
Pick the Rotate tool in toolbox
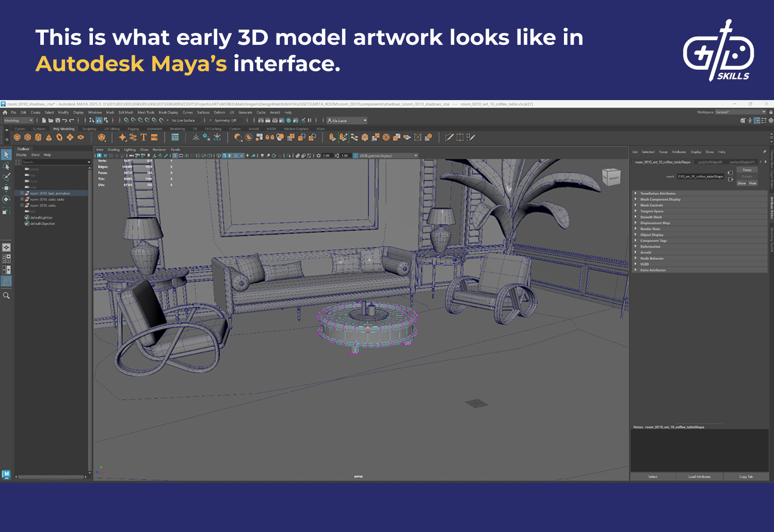point(6,199)
